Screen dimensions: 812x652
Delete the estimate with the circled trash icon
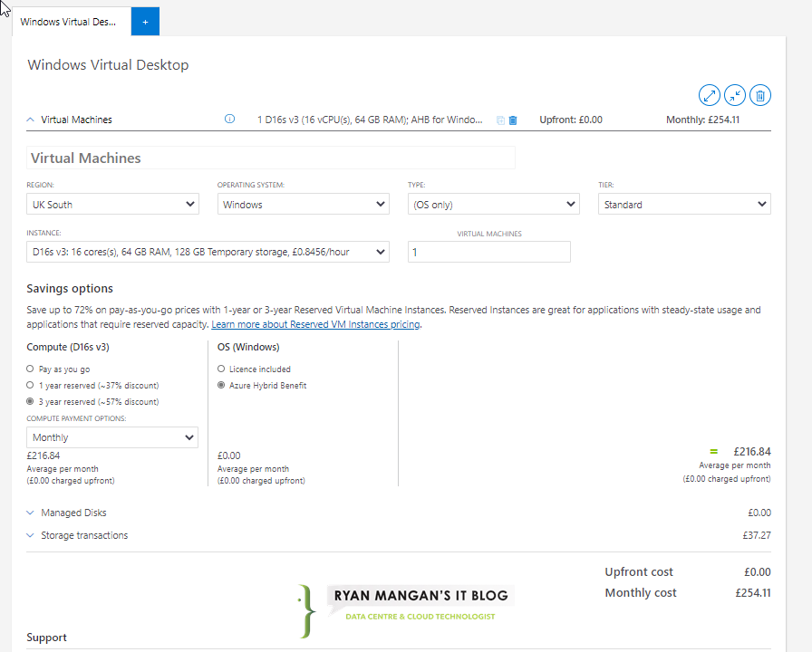[759, 95]
